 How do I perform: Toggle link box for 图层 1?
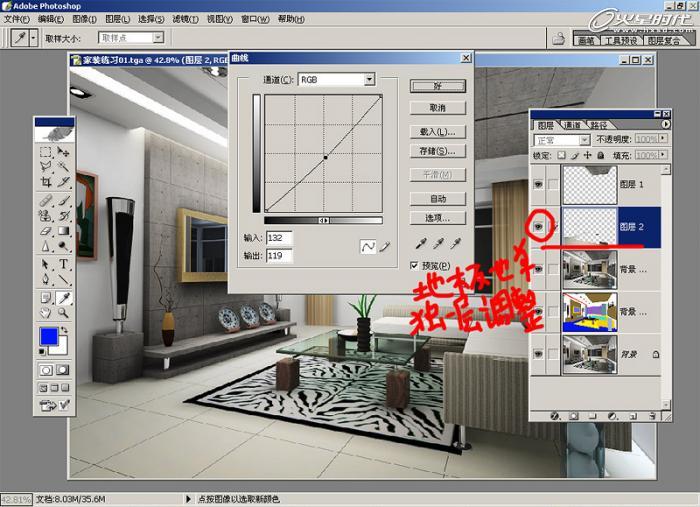pyautogui.click(x=553, y=184)
